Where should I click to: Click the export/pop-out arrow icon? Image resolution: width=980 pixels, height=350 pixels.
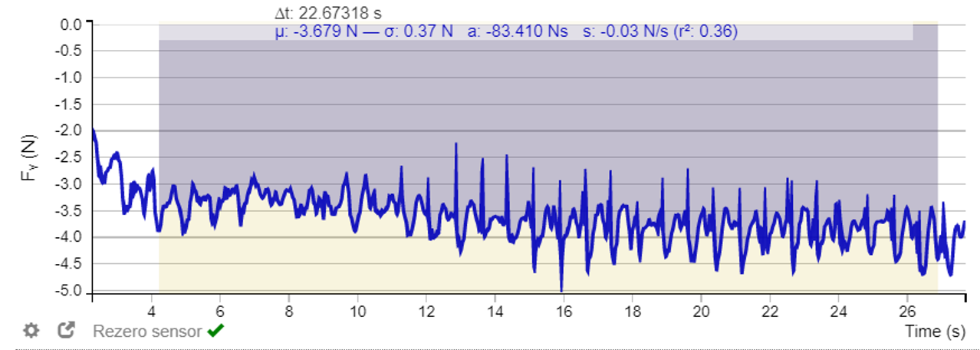click(67, 330)
